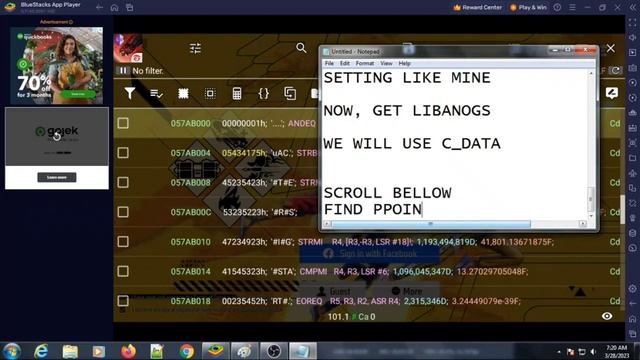The height and width of the screenshot is (360, 640).
Task: Open the checked-list selection tool
Action: [x=156, y=94]
